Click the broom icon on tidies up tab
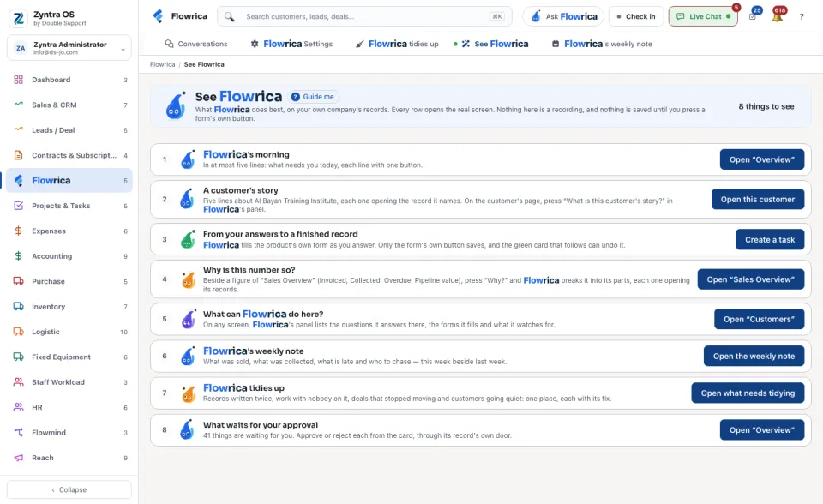The height and width of the screenshot is (504, 823). point(359,44)
